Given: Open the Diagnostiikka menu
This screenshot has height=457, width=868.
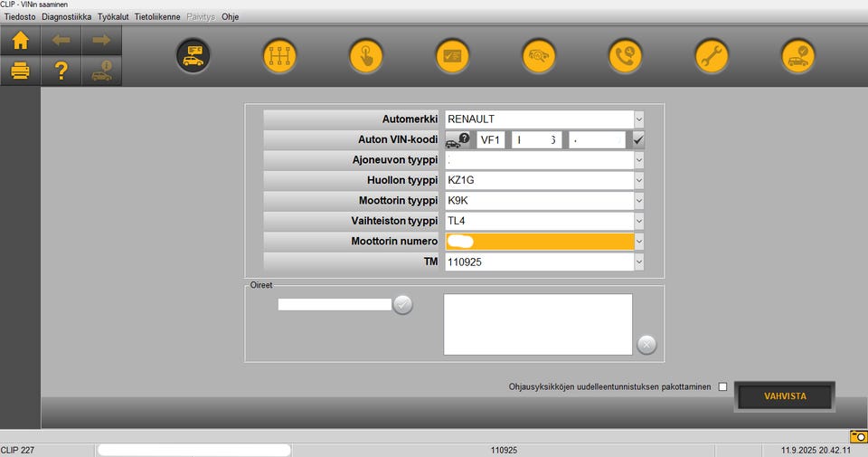Looking at the screenshot, I should click(66, 16).
